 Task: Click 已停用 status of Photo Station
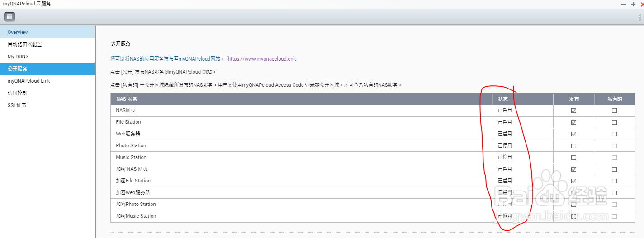[505, 146]
